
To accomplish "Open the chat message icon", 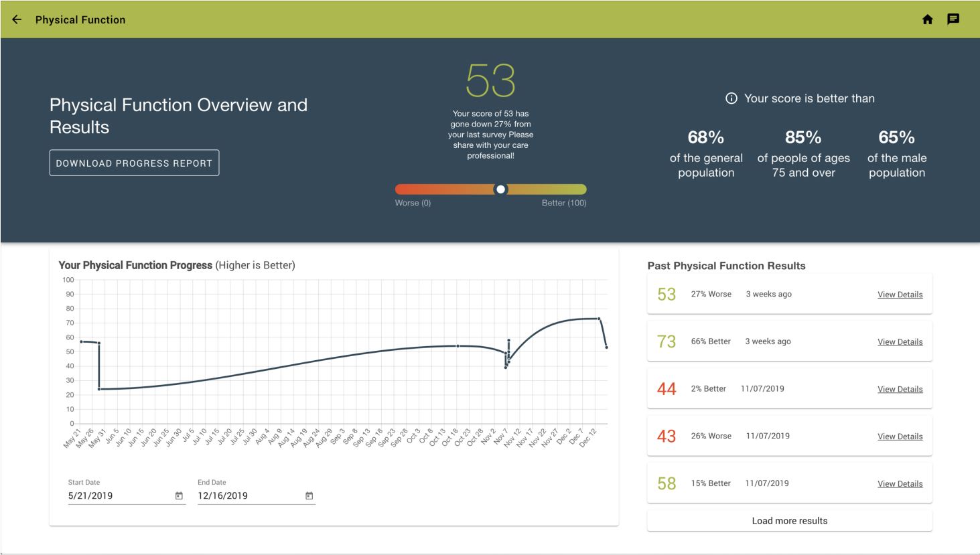I will 953,19.
